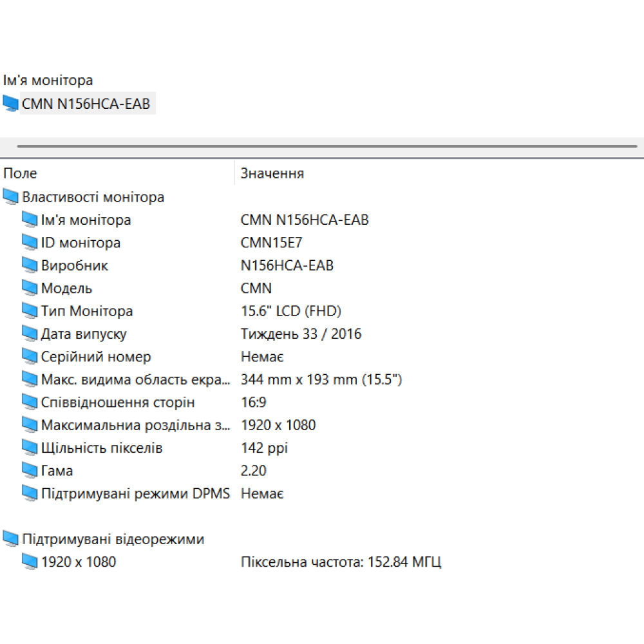
Task: Select the Співвідношення сторін row
Action: [117, 402]
